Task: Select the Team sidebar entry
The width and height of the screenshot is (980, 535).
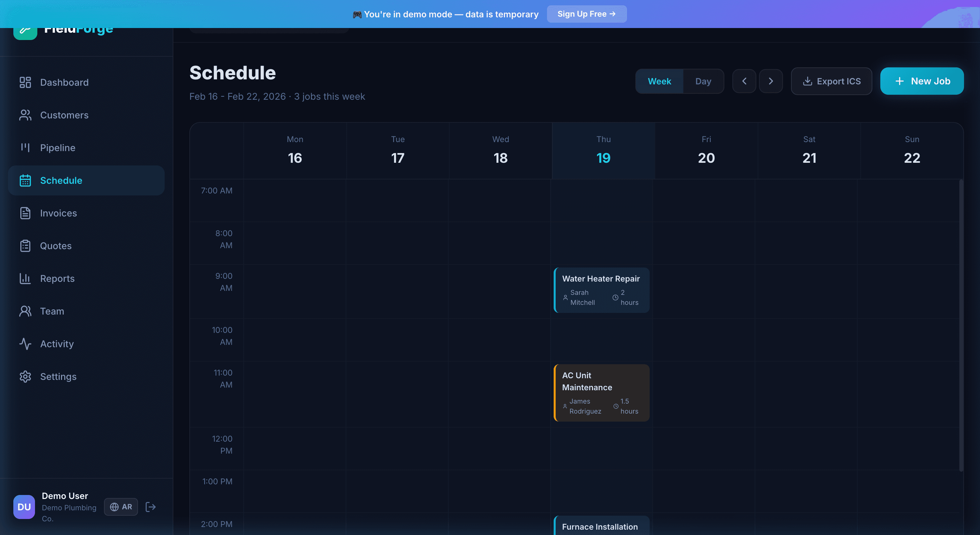Action: click(x=52, y=311)
